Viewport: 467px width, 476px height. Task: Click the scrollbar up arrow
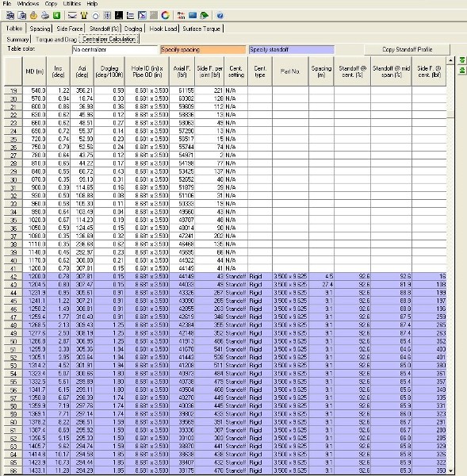click(x=450, y=60)
